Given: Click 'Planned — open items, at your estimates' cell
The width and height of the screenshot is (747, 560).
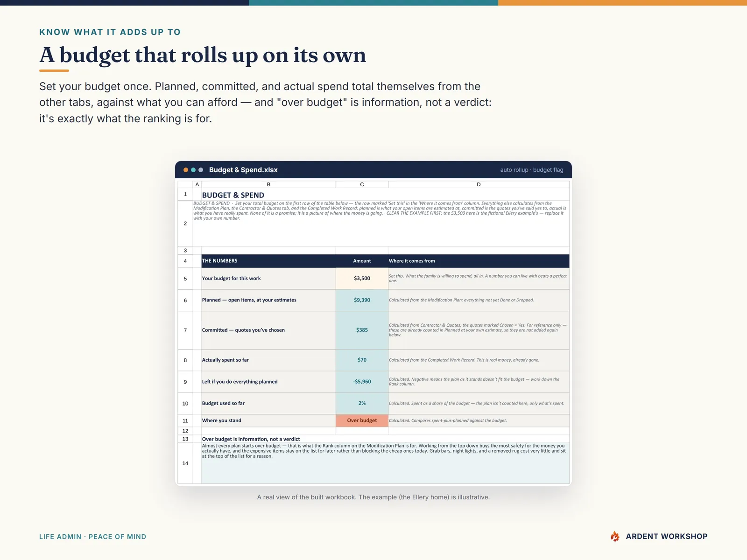Looking at the screenshot, I should coord(268,300).
